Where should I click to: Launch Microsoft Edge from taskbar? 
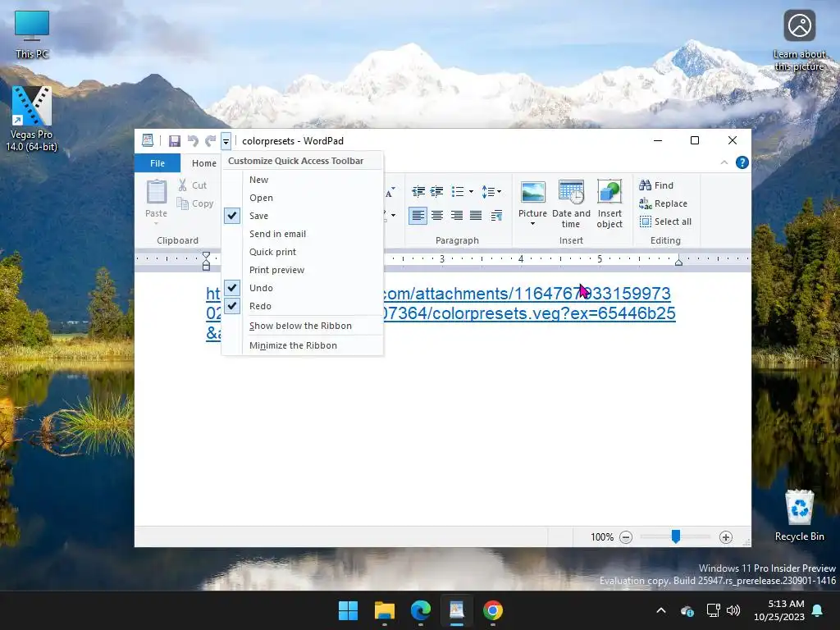[421, 610]
